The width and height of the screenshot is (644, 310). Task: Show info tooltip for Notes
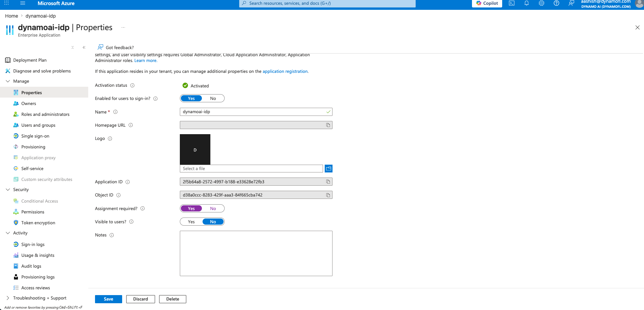(x=112, y=235)
